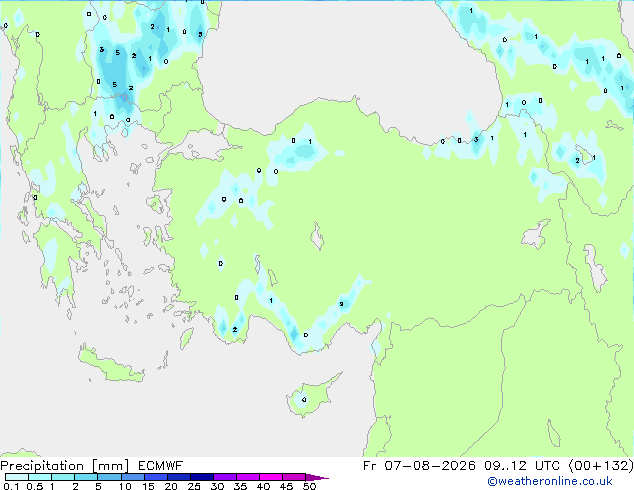Click the "10" legend scale number
Image resolution: width=634 pixels, height=490 pixels.
125,486
